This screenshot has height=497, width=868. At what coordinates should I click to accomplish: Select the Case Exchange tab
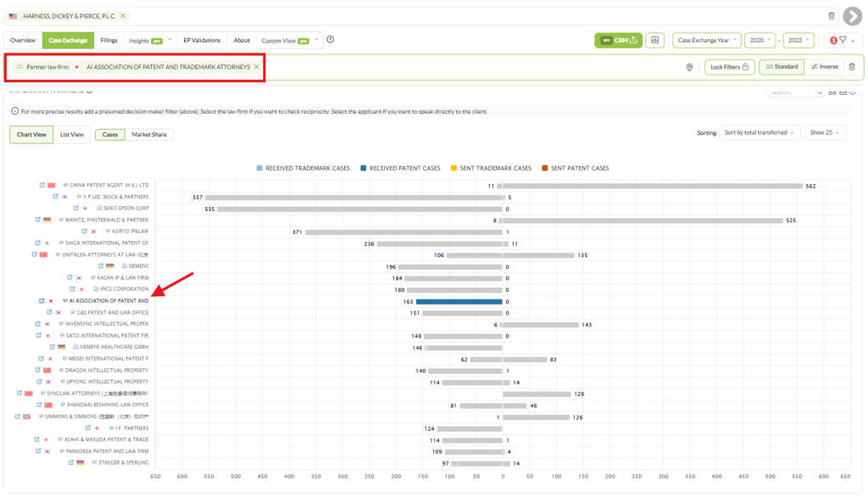[68, 41]
